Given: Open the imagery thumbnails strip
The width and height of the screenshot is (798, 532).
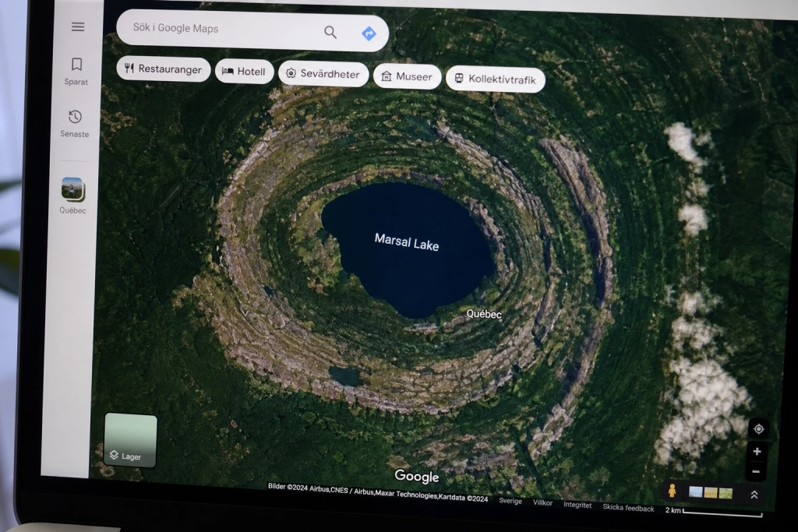Looking at the screenshot, I should click(711, 492).
